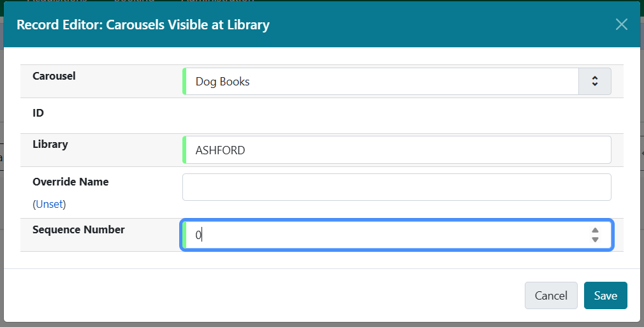Decrease Sequence Number with the down arrow
Screen dimensions: 644x327
pyautogui.click(x=595, y=240)
